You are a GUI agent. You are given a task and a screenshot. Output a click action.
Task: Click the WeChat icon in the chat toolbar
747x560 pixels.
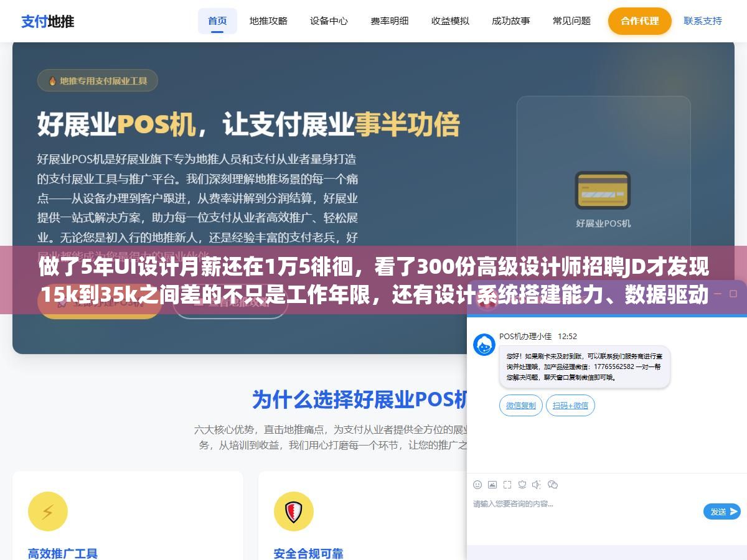(553, 484)
